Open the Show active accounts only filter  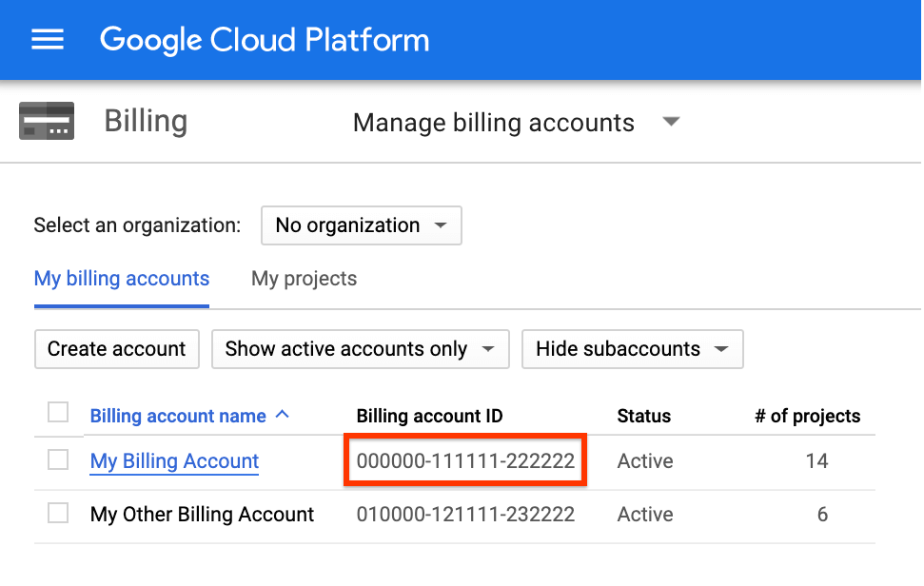(360, 349)
